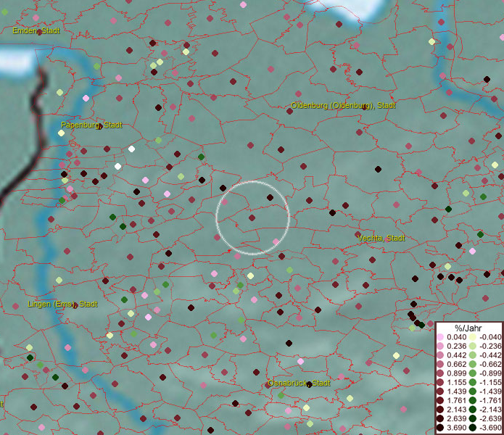The height and width of the screenshot is (435, 504).
Task: Click the legend value '2.639'
Action: [x=456, y=418]
